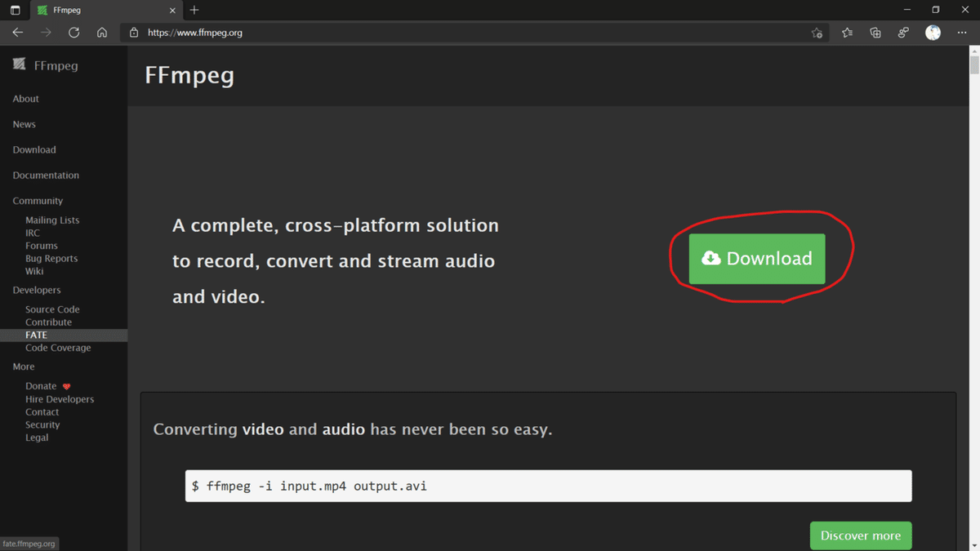Viewport: 980px width, 551px height.
Task: Open the Favorites list icon
Action: tap(847, 33)
